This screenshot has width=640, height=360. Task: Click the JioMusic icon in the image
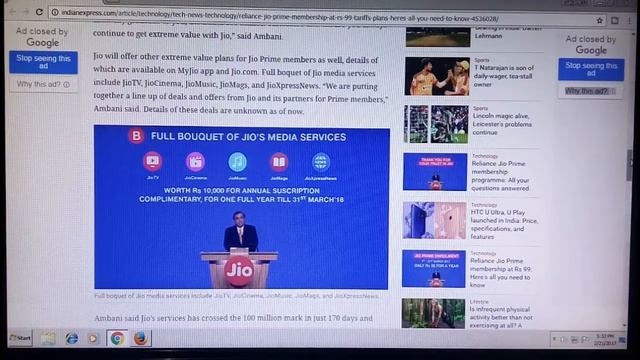(x=238, y=162)
